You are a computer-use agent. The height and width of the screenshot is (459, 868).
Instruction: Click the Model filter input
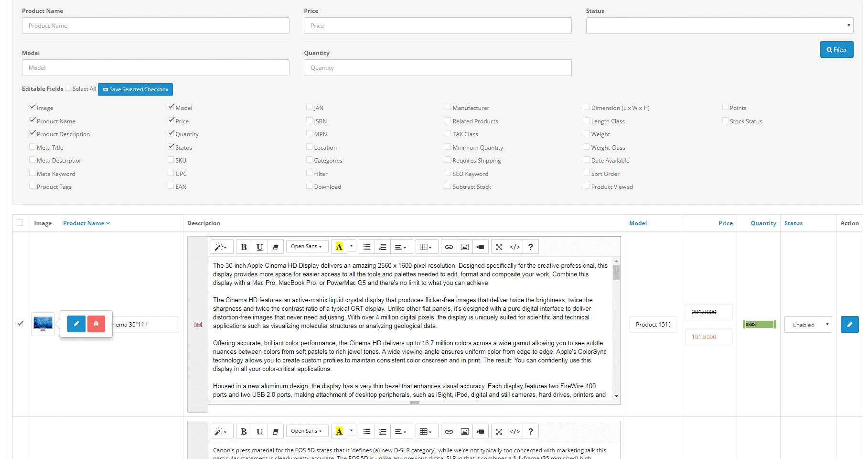[156, 67]
